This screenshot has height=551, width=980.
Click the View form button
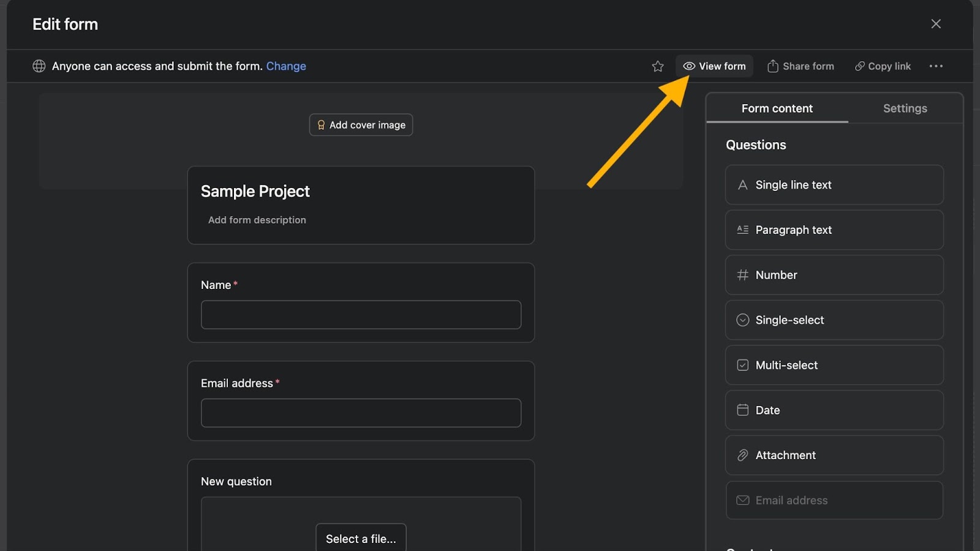coord(714,66)
